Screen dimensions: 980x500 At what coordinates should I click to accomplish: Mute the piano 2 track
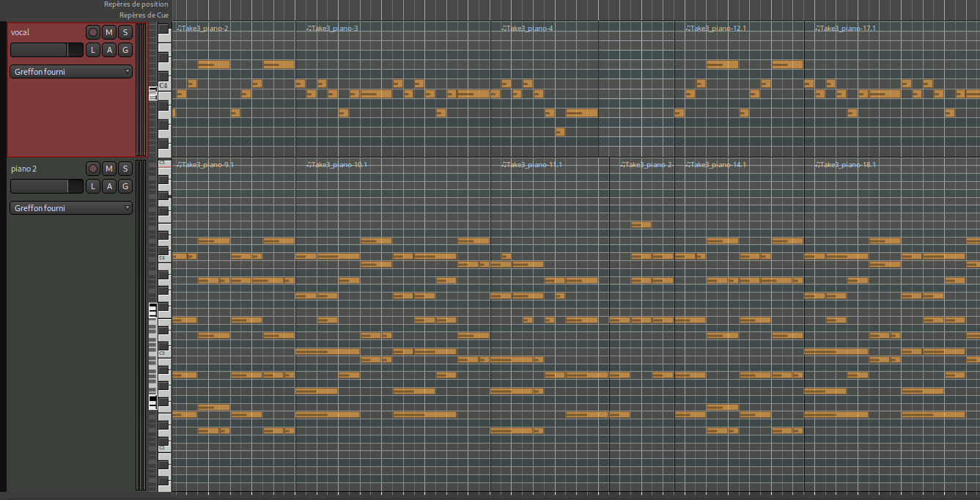pyautogui.click(x=109, y=169)
